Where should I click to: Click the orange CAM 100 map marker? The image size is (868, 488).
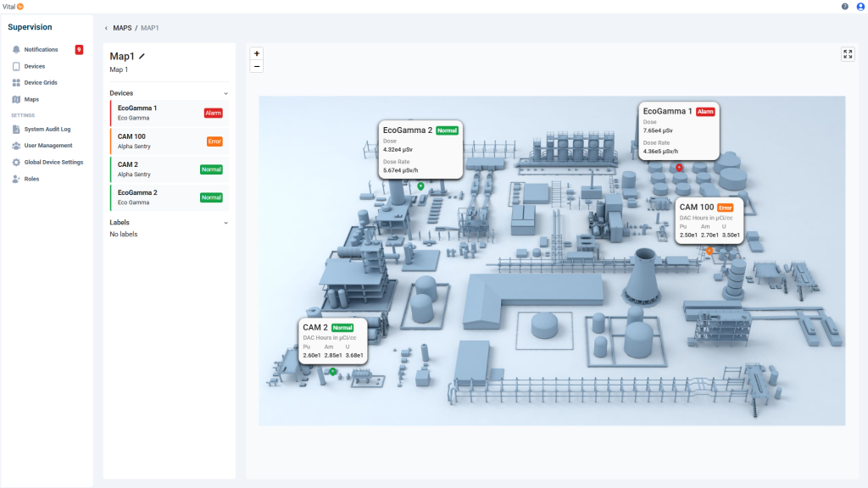[709, 251]
